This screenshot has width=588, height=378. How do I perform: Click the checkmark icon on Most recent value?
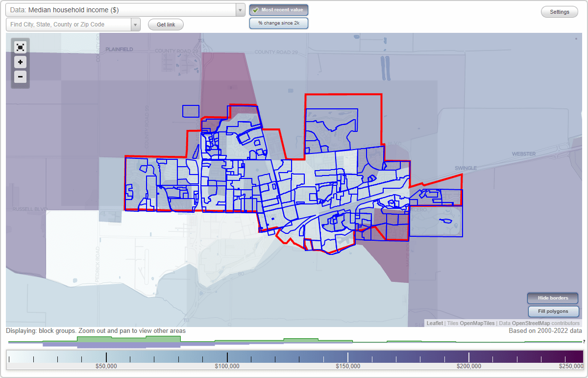[255, 9]
